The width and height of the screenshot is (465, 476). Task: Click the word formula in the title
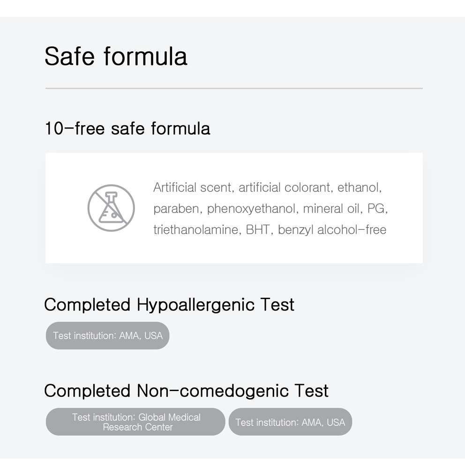pyautogui.click(x=145, y=56)
